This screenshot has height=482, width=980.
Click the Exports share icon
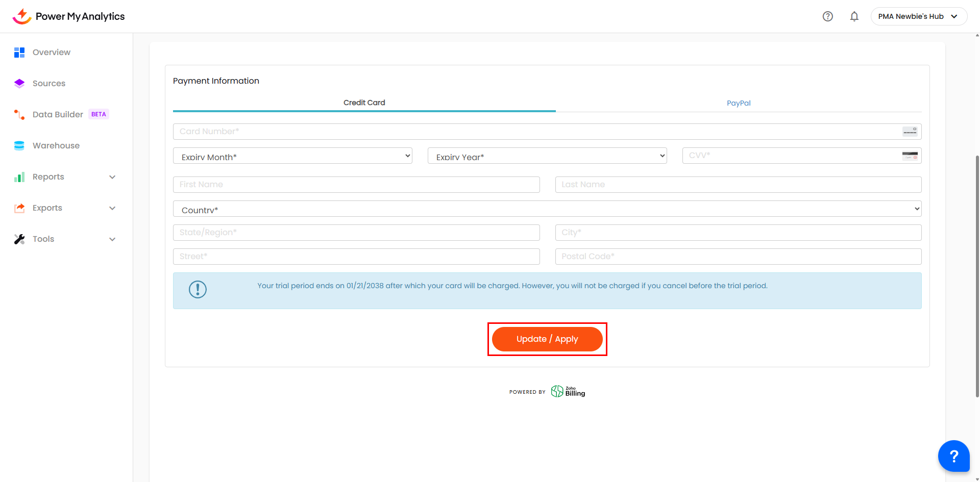19,208
